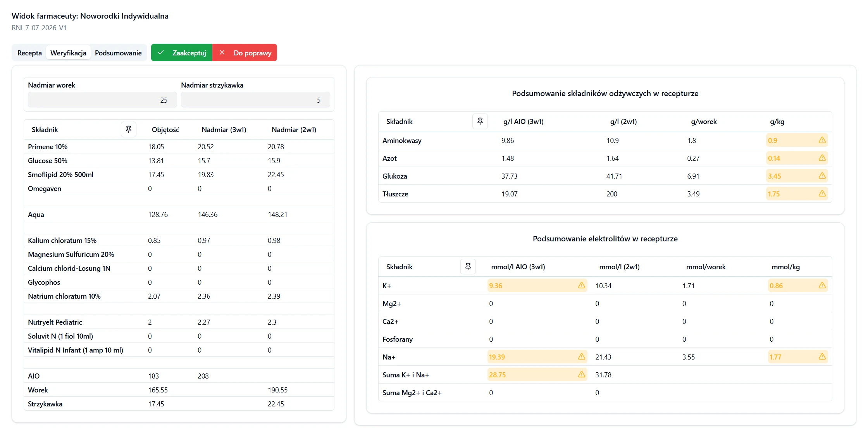Pin Składnik column in electrolytes summary table

[468, 267]
